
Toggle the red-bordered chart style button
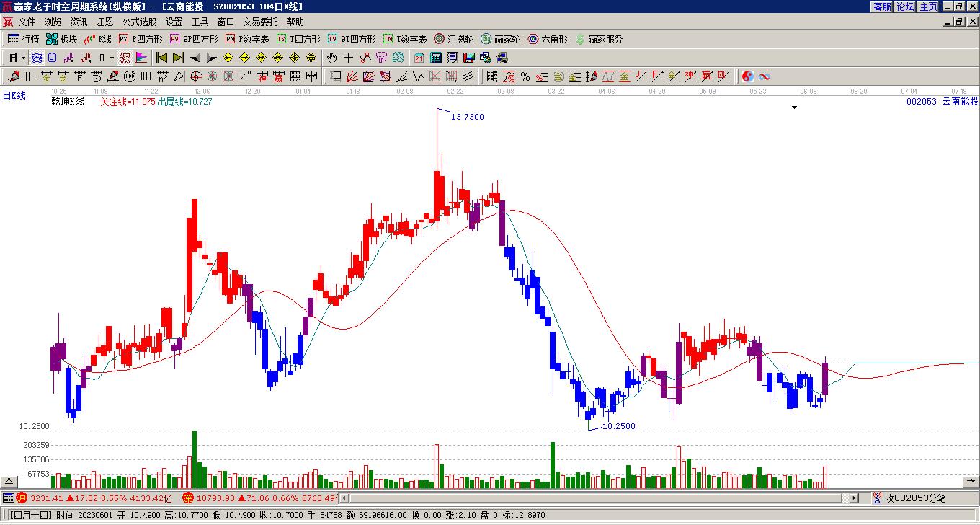click(x=125, y=58)
